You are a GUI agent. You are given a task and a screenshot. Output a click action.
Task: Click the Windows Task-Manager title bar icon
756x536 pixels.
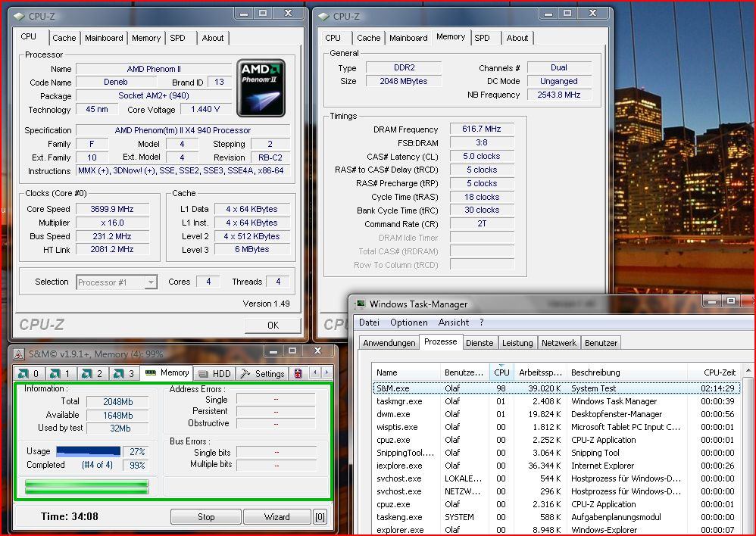pyautogui.click(x=360, y=304)
